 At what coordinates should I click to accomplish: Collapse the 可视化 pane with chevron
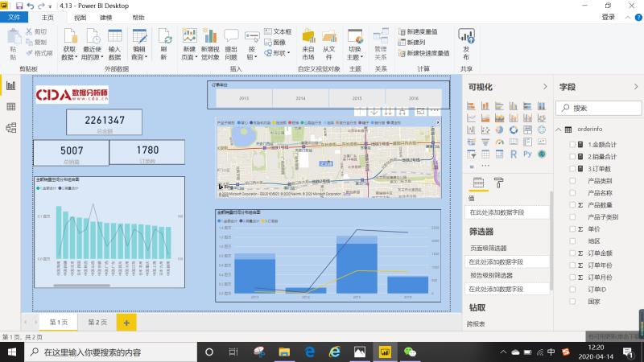point(545,87)
